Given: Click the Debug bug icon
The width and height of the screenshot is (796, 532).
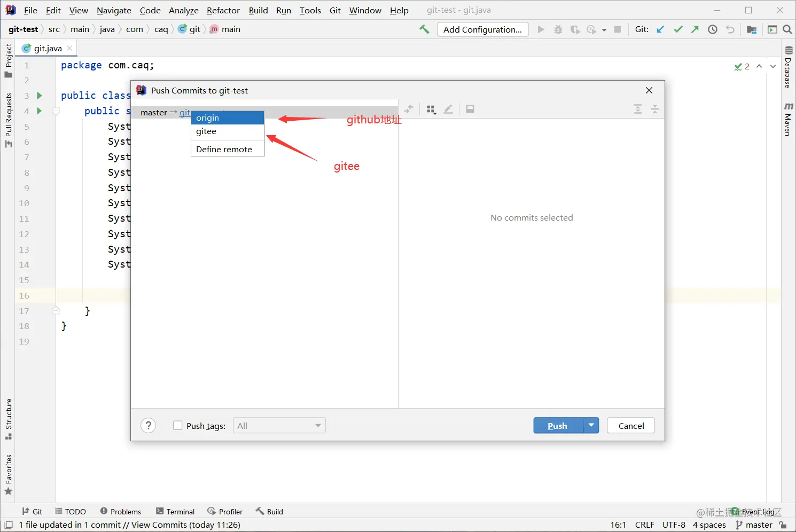Looking at the screenshot, I should (x=558, y=29).
